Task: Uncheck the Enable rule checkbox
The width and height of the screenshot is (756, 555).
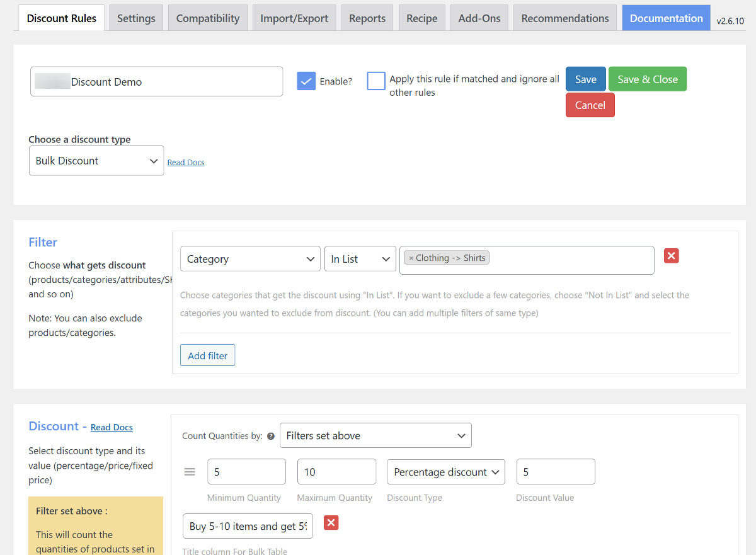Action: click(x=306, y=81)
